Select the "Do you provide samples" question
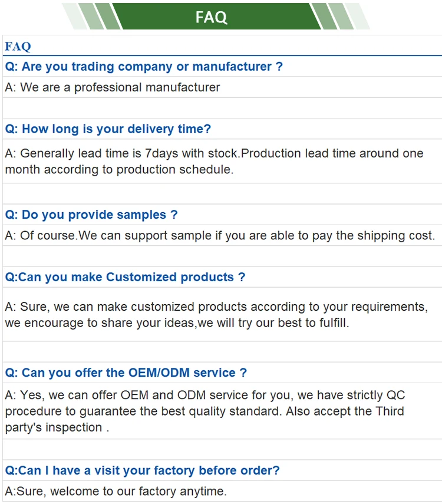442x504 pixels. (91, 215)
